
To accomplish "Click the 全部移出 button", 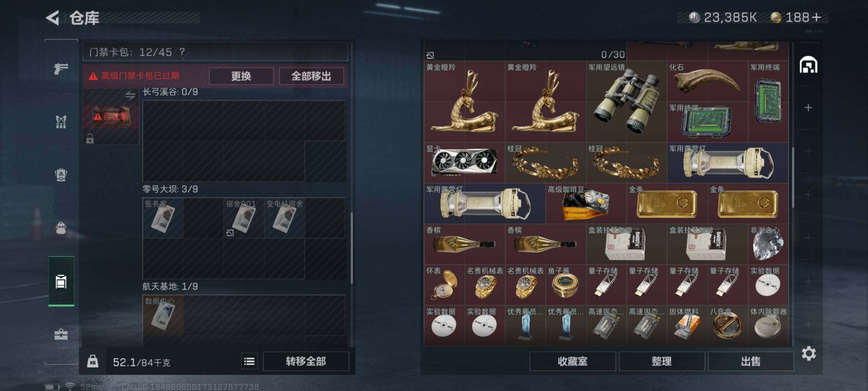I will point(311,76).
